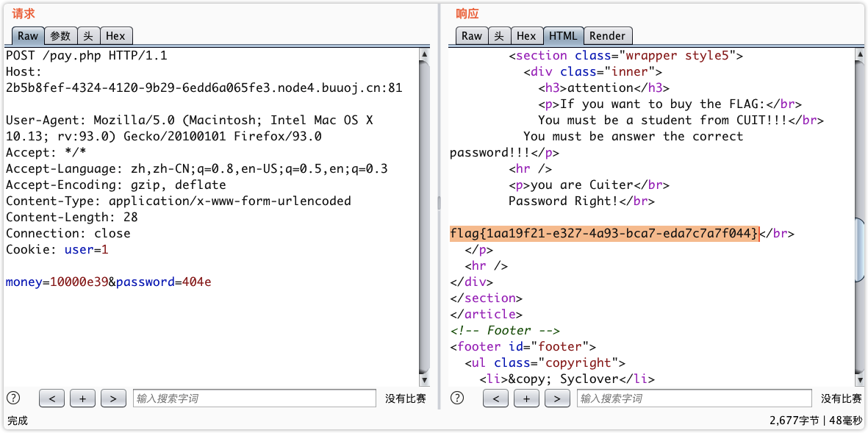Click the highlighted flag text in response
Viewport: 868px width, 433px height.
pos(603,233)
